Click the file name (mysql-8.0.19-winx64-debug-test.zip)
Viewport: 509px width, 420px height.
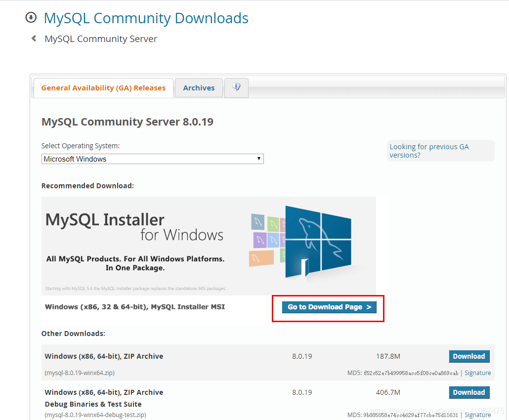click(x=95, y=415)
